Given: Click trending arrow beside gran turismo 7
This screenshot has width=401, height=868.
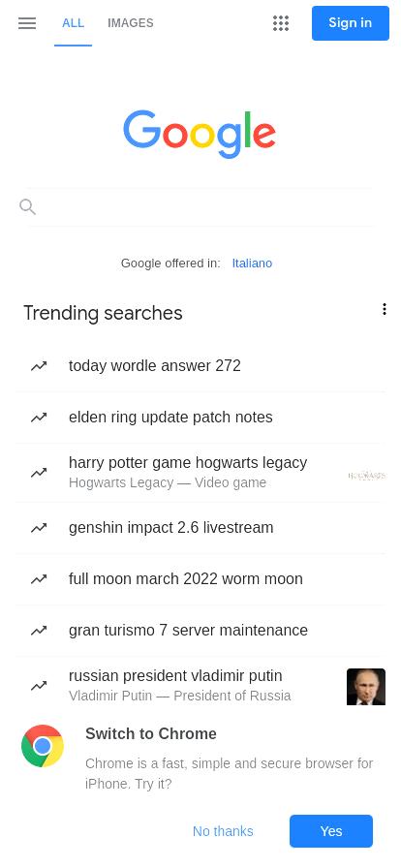Looking at the screenshot, I should coord(39,631).
